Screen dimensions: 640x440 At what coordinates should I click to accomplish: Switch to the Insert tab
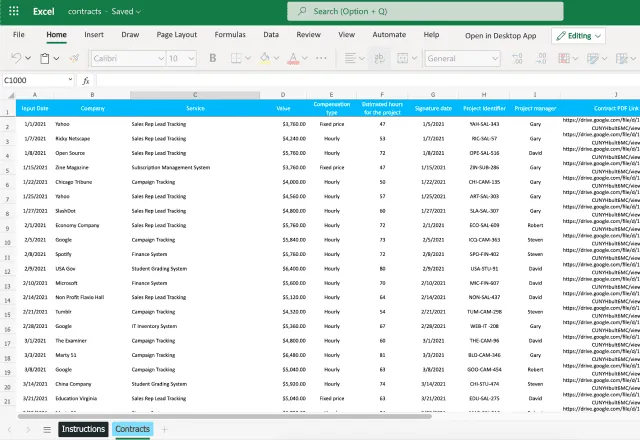(x=94, y=35)
